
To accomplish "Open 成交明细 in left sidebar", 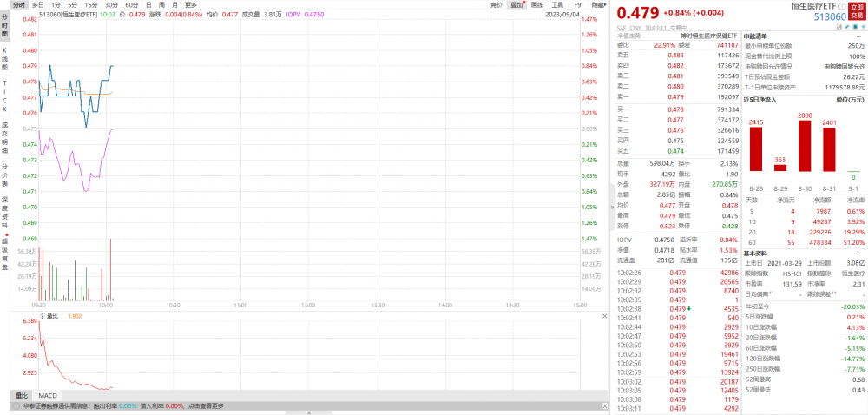I will pyautogui.click(x=5, y=137).
